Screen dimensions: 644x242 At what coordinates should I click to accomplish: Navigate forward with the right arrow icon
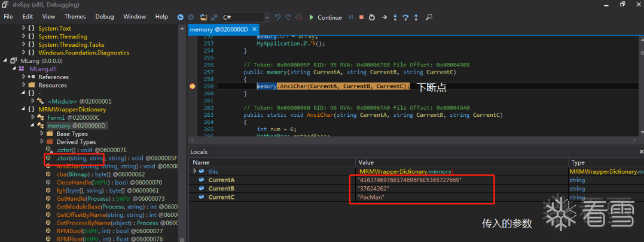(191, 17)
